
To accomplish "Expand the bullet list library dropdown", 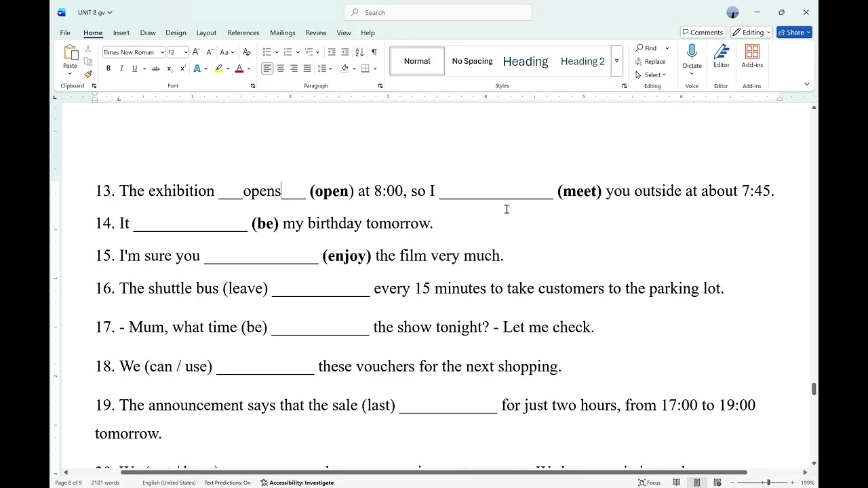I will point(277,52).
